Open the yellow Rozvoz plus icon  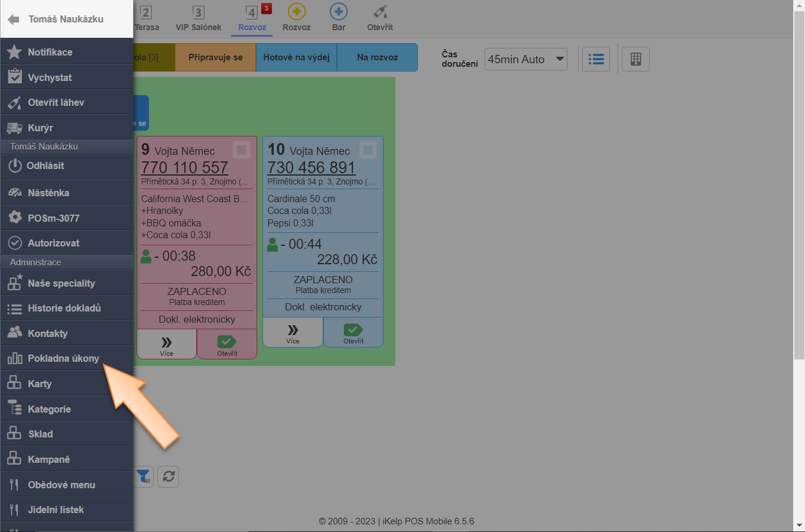296,12
